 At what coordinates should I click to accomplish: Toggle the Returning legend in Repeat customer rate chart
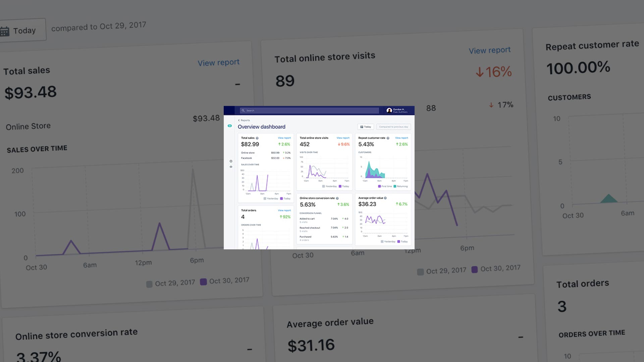402,186
